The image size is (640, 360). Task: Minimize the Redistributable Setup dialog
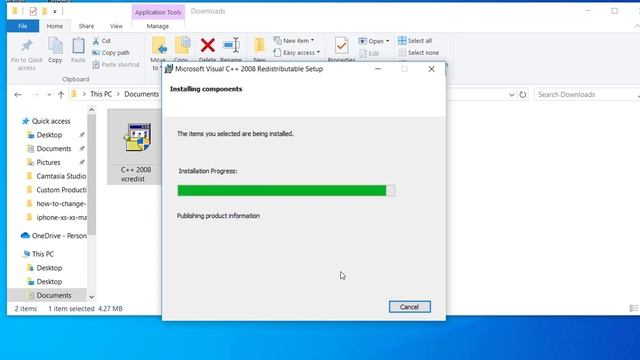pyautogui.click(x=378, y=69)
